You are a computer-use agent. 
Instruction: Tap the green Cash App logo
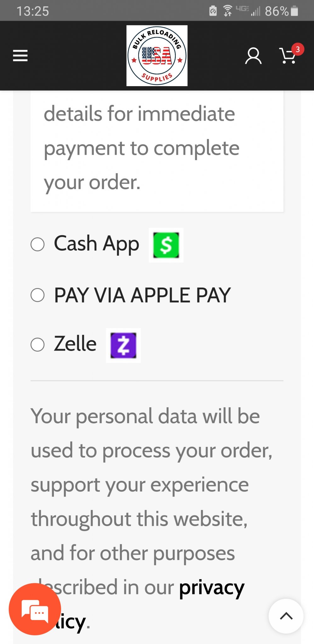point(166,245)
